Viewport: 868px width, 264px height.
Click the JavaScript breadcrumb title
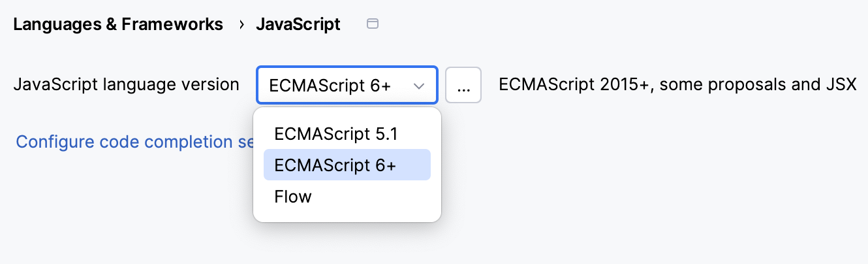[298, 25]
